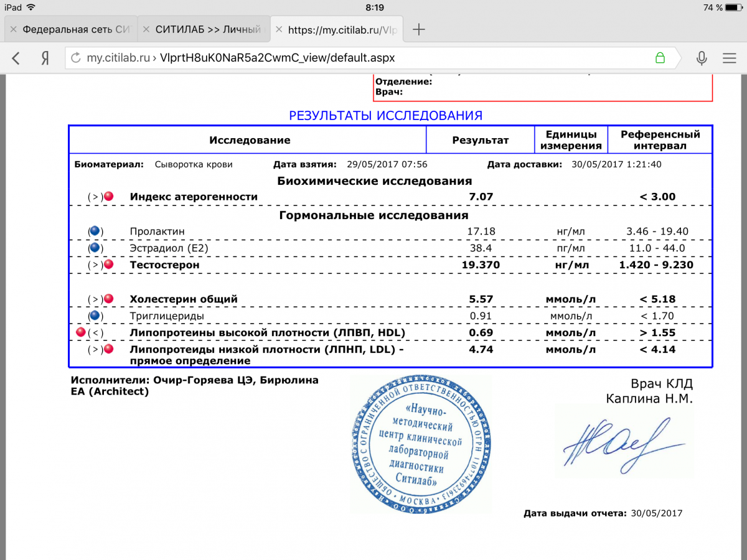The width and height of the screenshot is (747, 560).
Task: Open a new tab with plus button
Action: [419, 29]
